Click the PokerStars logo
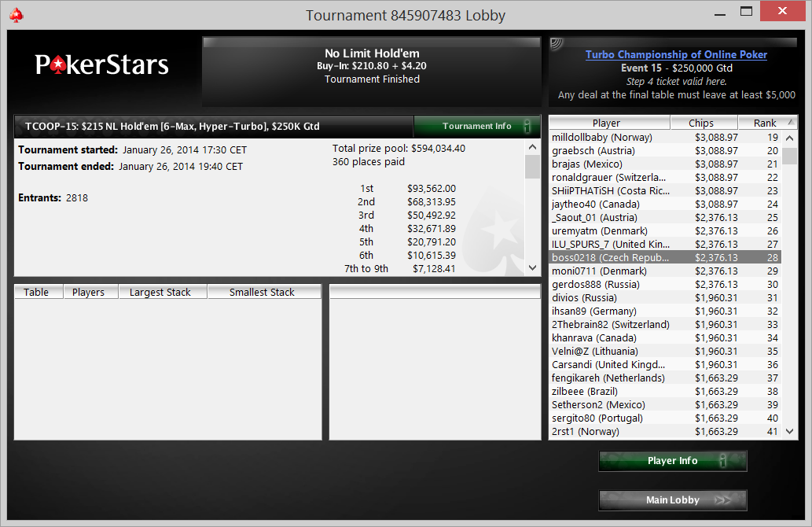This screenshot has width=812, height=527. point(101,64)
